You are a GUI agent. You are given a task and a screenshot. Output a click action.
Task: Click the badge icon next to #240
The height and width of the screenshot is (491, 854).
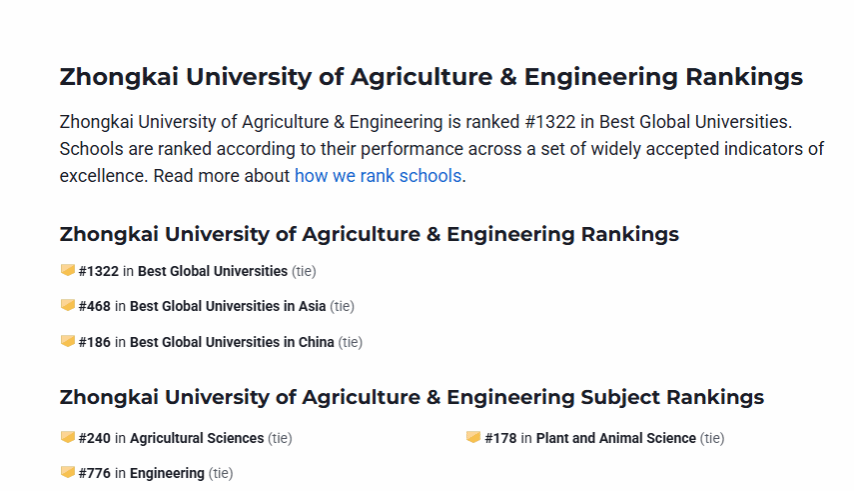[67, 437]
